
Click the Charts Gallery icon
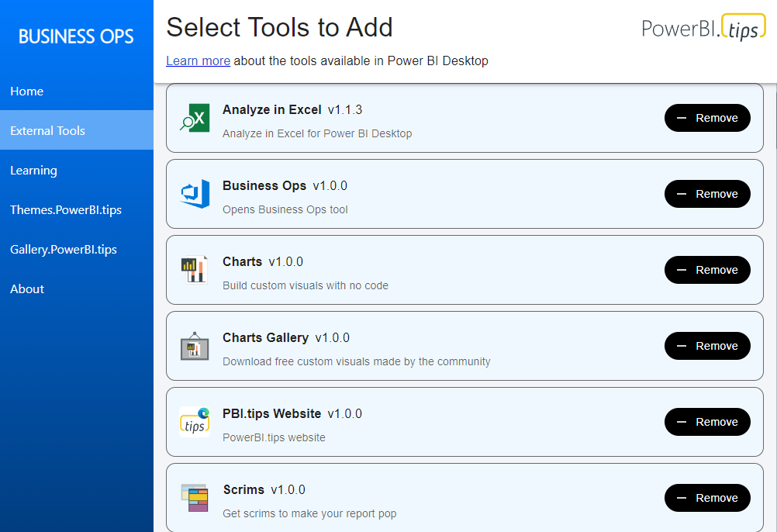point(195,346)
